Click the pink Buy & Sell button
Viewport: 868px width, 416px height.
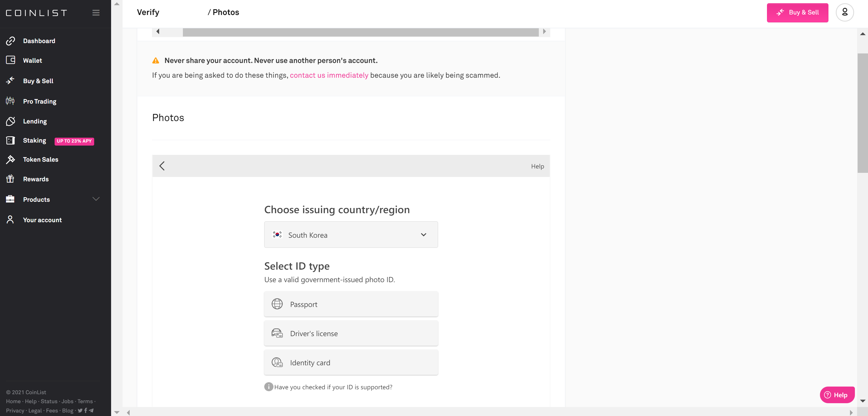[797, 13]
